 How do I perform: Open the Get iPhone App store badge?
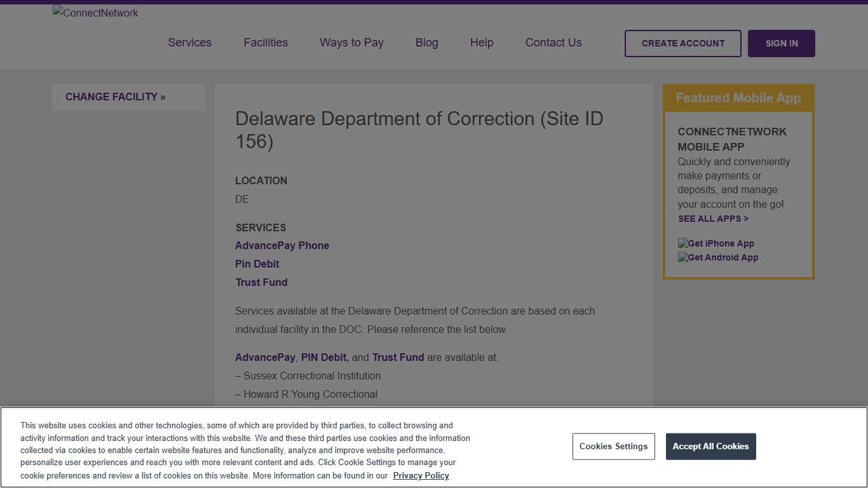[x=715, y=243]
